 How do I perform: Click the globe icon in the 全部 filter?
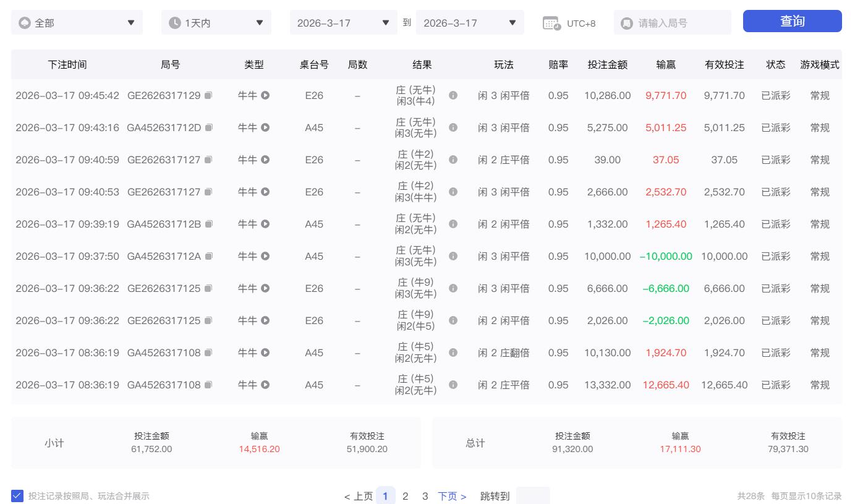25,22
